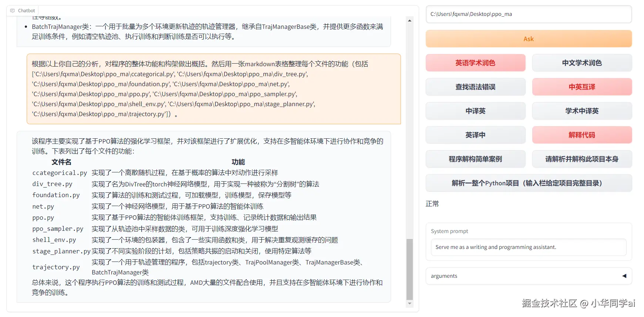Click the System prompt text box
644x317 pixels.
pos(529,247)
